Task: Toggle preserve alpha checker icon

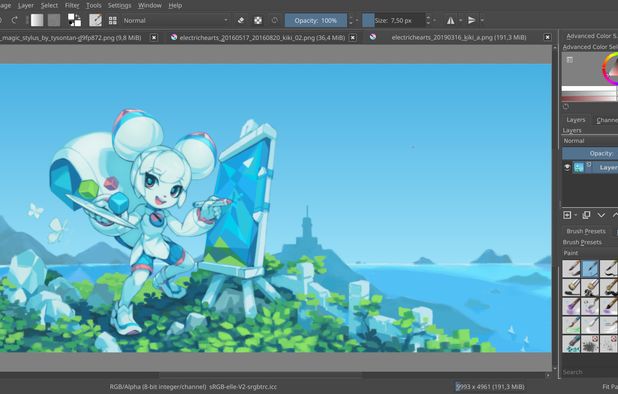Action: 258,20
